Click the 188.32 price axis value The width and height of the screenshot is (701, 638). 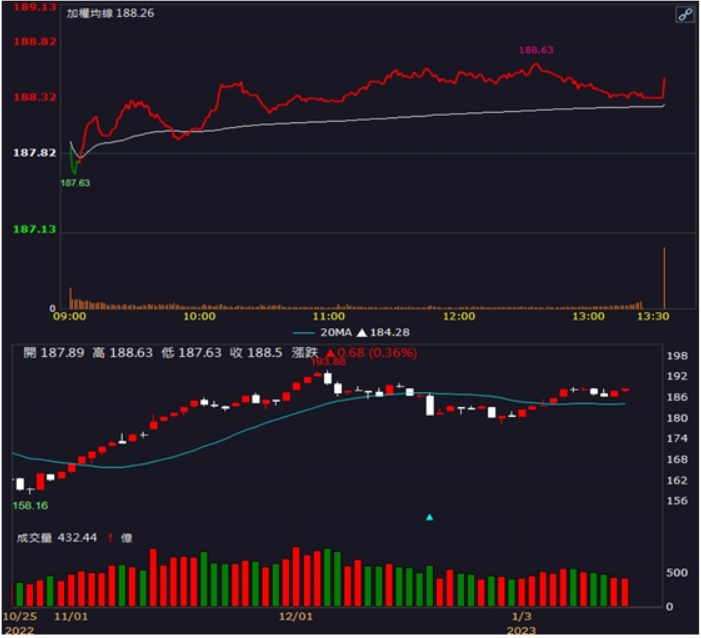[35, 97]
